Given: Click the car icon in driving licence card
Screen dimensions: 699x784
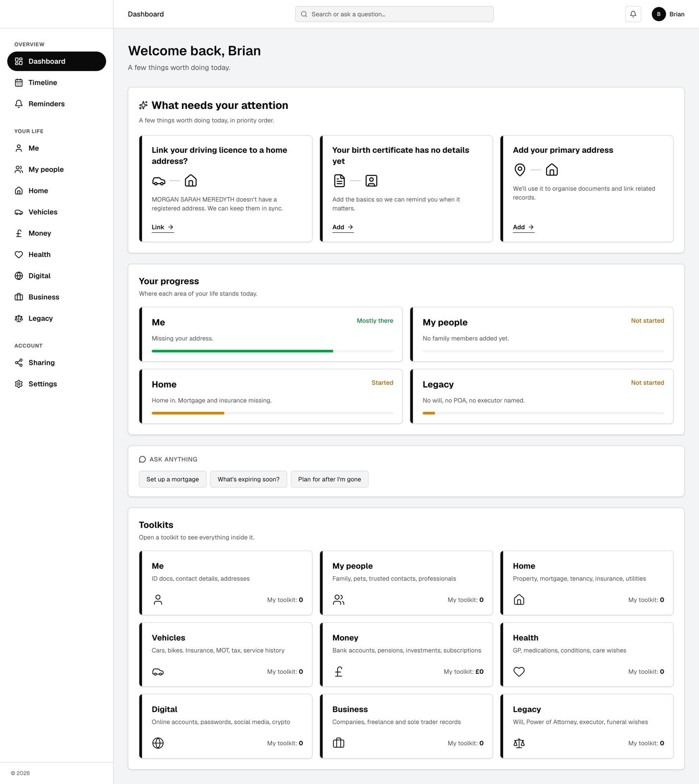Looking at the screenshot, I should pos(159,181).
